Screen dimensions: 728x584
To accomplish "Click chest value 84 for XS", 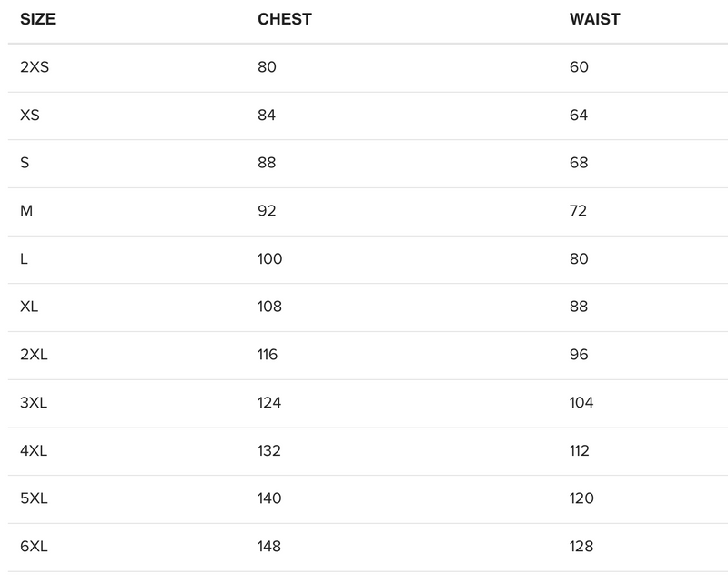I will coord(267,116).
